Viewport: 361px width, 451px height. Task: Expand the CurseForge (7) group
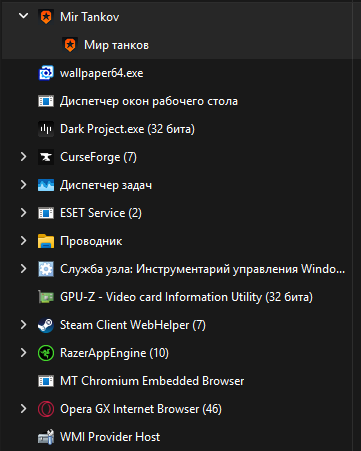click(23, 157)
